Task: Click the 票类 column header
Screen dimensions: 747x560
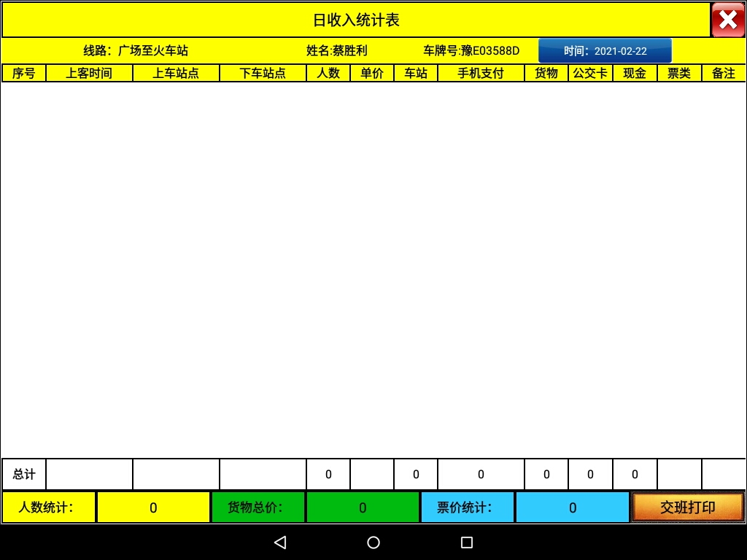Action: [679, 73]
